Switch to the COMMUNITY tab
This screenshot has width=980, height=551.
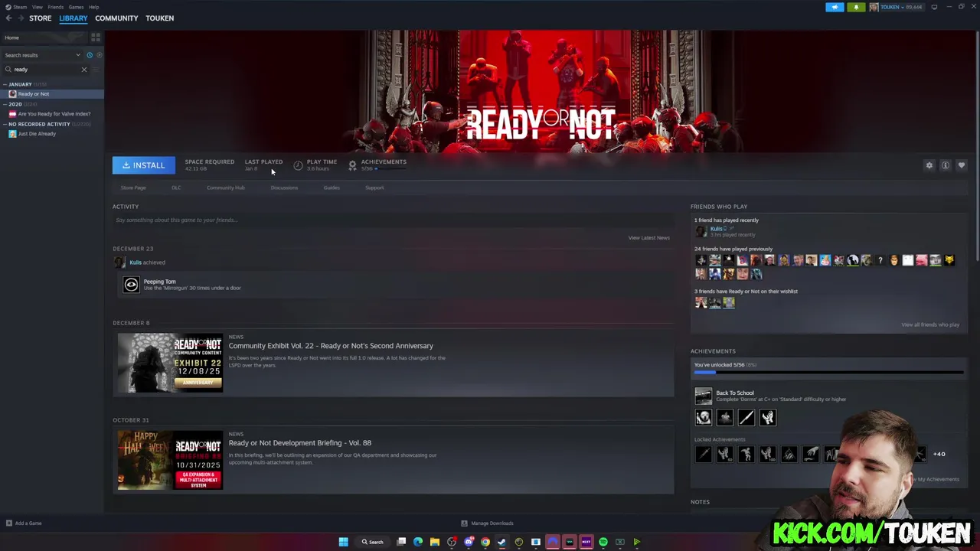[x=116, y=18]
